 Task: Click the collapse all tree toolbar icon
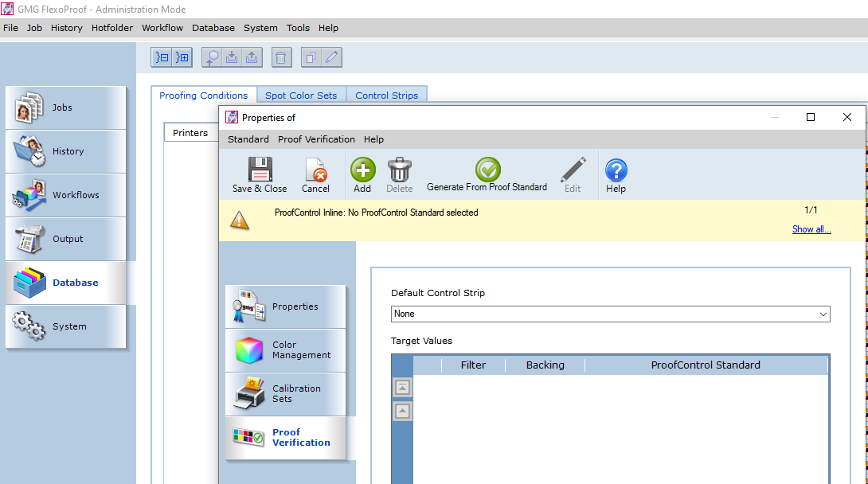[162, 57]
